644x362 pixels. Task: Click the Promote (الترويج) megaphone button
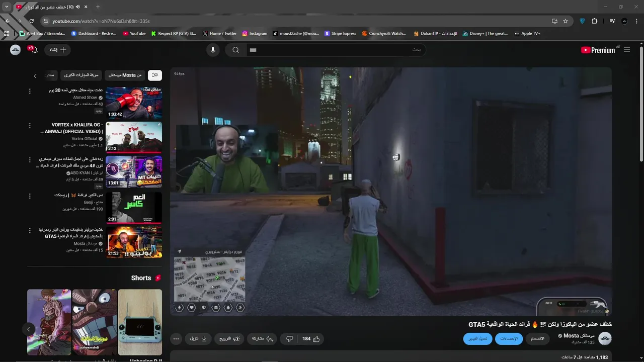pos(229,339)
